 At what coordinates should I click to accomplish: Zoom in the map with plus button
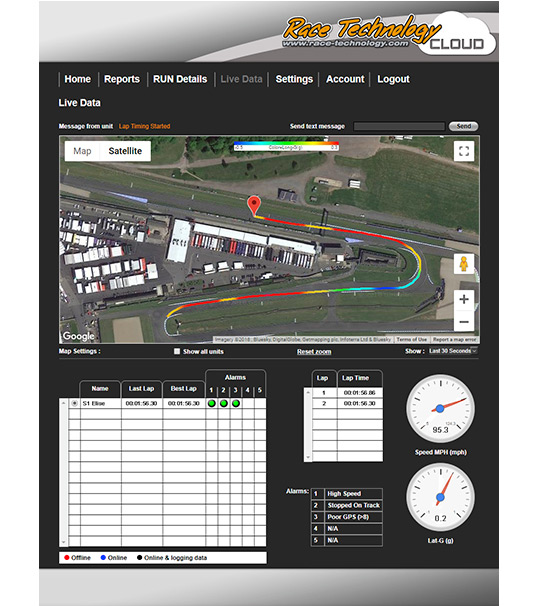click(x=464, y=300)
